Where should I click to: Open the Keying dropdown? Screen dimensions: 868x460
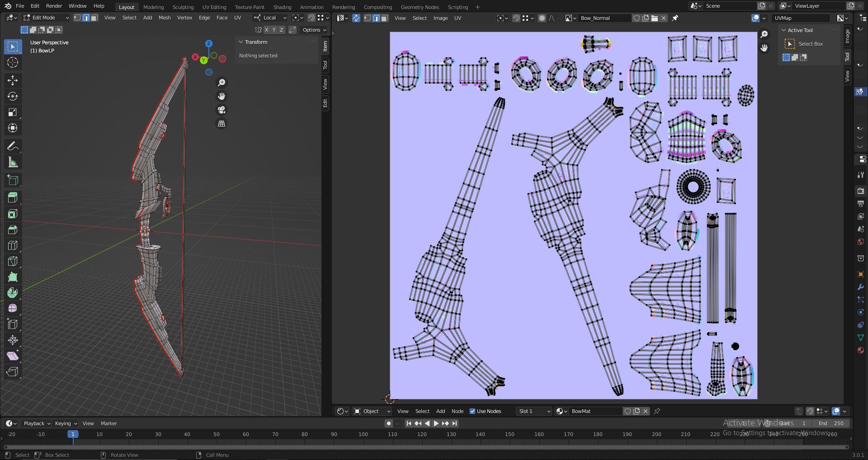66,423
